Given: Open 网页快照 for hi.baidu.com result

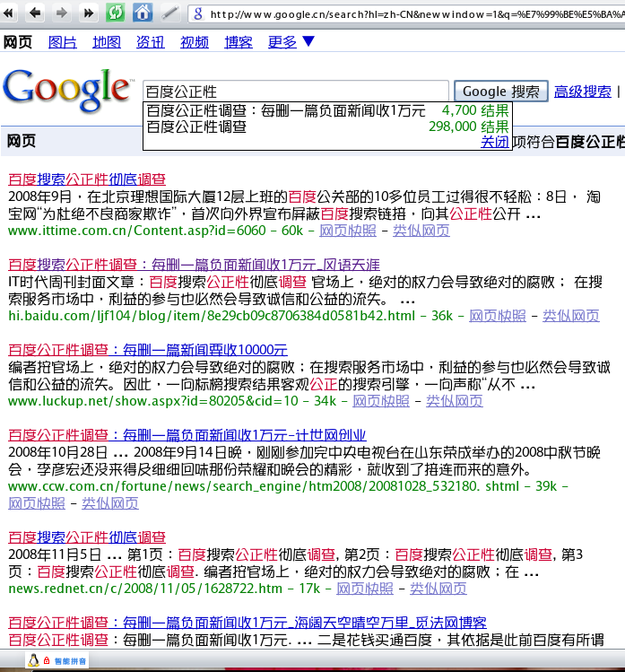Looking at the screenshot, I should (x=498, y=316).
